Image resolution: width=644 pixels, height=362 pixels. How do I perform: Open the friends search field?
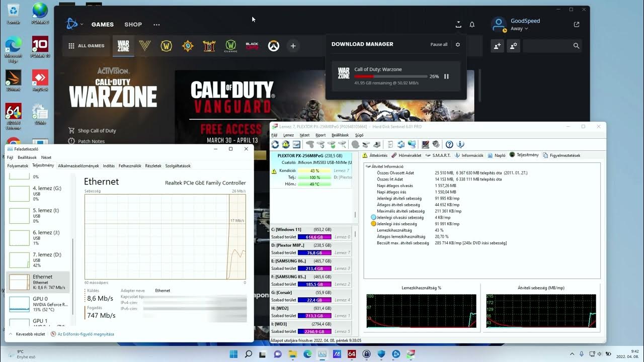(552, 46)
